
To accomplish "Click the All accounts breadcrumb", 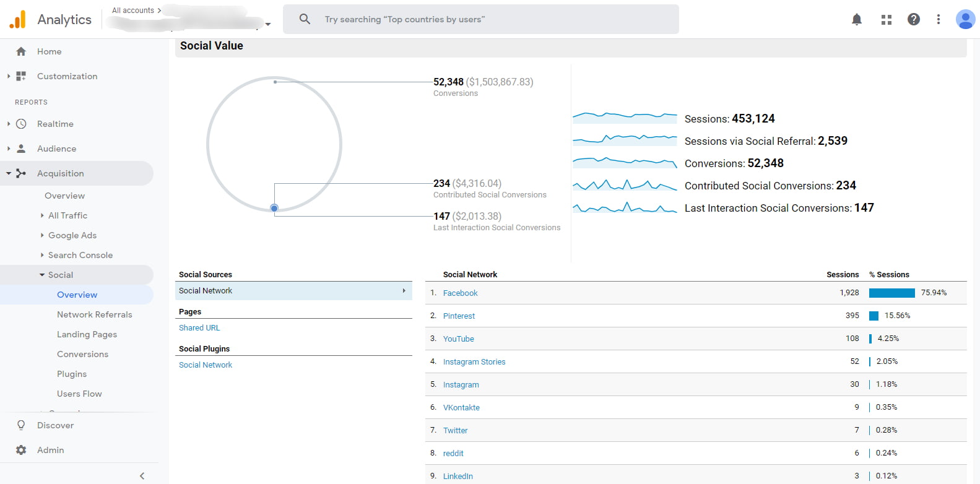I will pyautogui.click(x=133, y=11).
